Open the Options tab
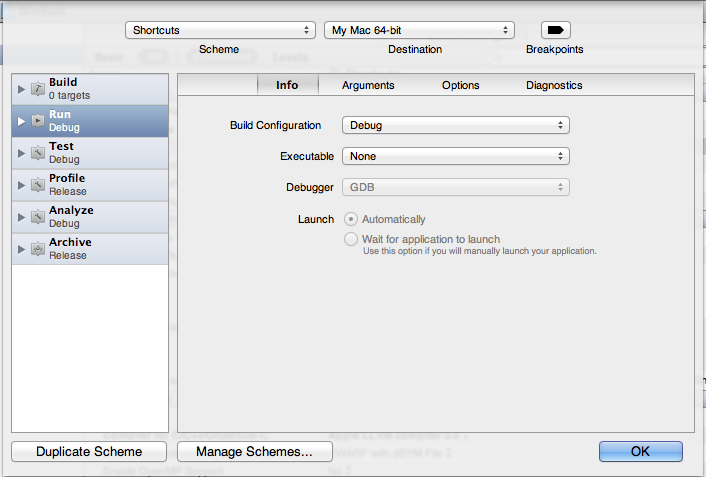This screenshot has width=706, height=477. coord(461,85)
